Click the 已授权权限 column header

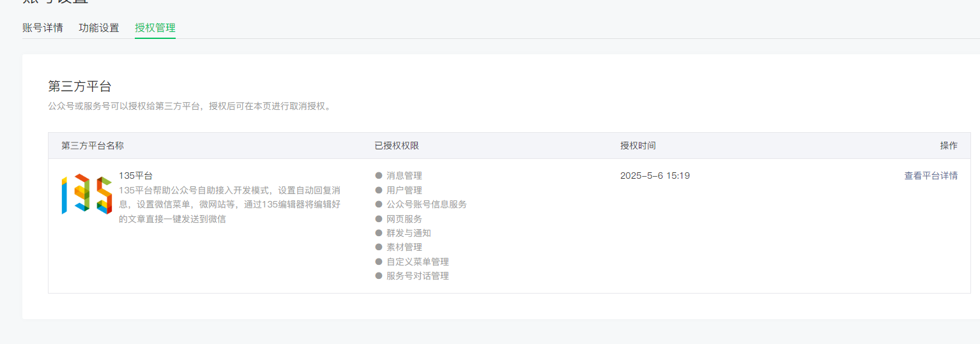[397, 146]
